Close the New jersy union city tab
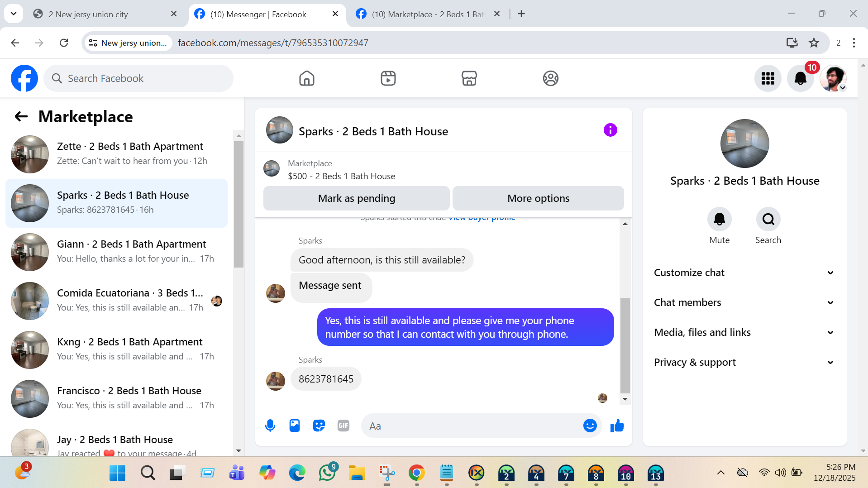The width and height of the screenshot is (868, 488). tap(174, 14)
